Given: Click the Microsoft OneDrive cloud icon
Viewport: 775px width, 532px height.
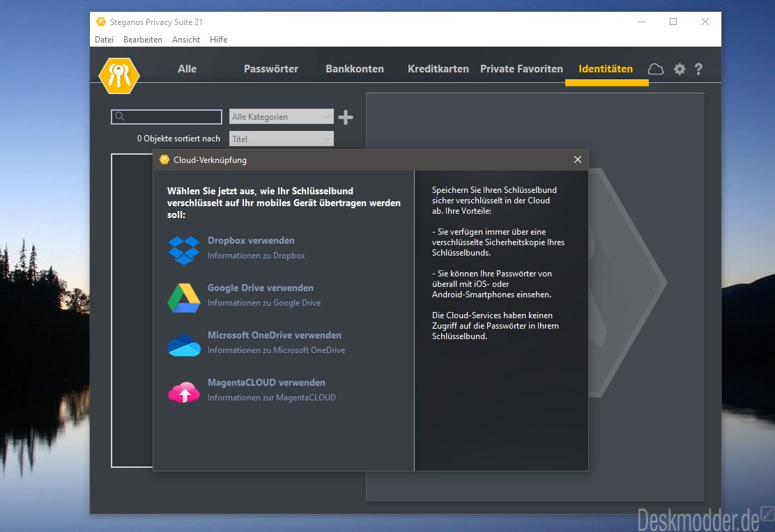Looking at the screenshot, I should click(184, 345).
